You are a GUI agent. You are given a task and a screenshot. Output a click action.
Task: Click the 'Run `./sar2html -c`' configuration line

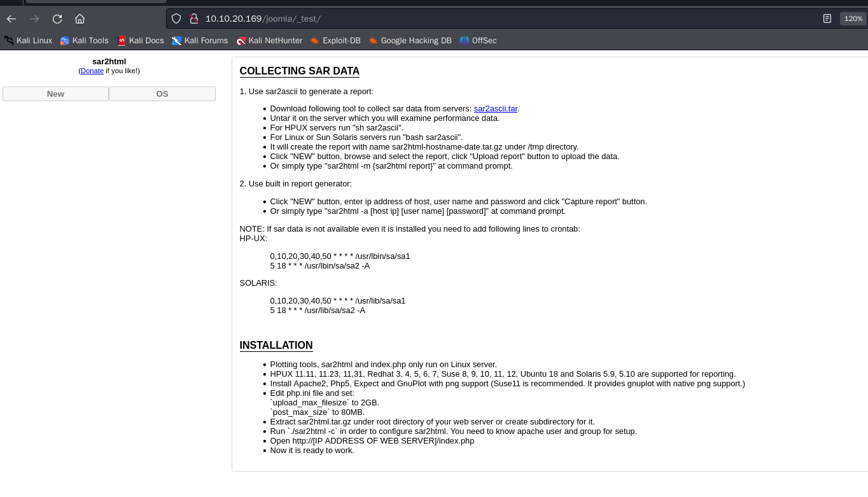454,431
